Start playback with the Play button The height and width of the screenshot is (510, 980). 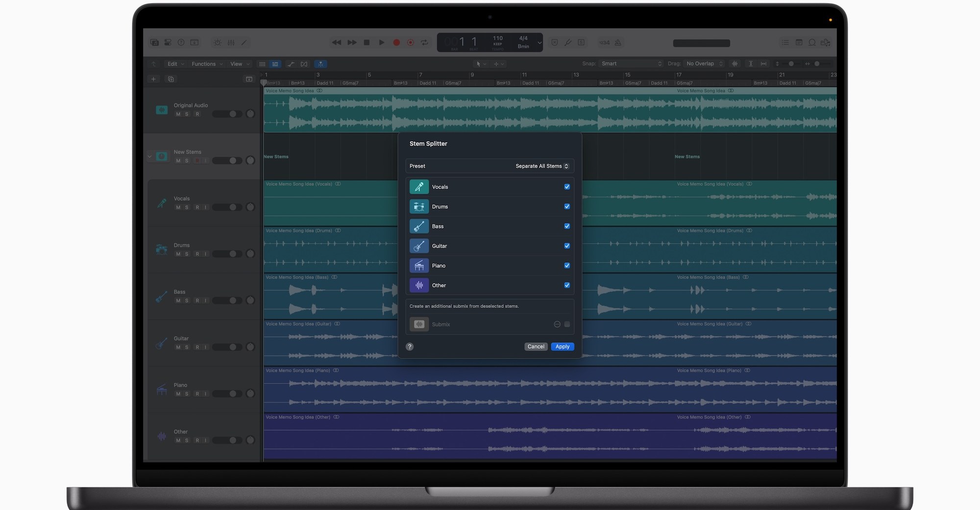click(x=382, y=43)
